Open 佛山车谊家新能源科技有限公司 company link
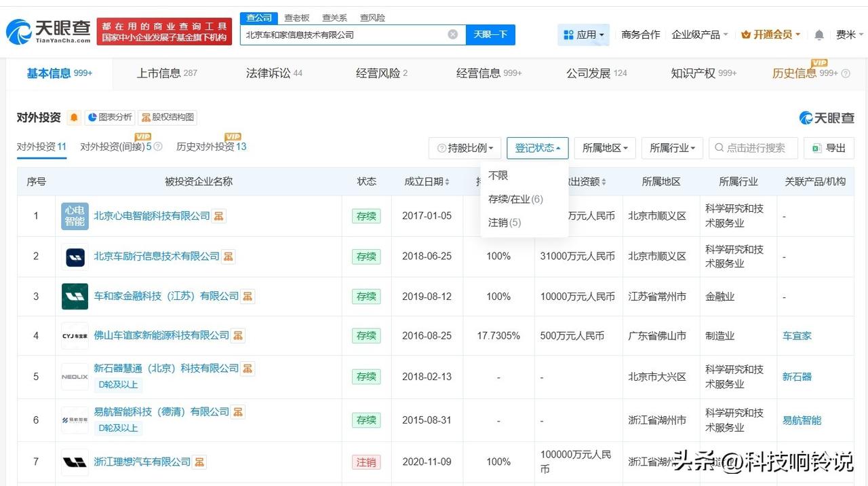The image size is (868, 486). click(161, 335)
